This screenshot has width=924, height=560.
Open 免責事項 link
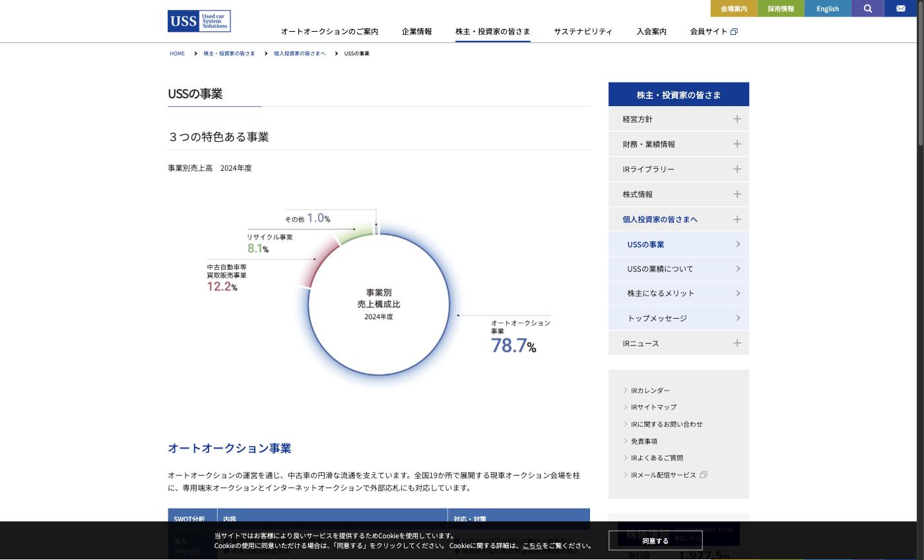click(644, 441)
